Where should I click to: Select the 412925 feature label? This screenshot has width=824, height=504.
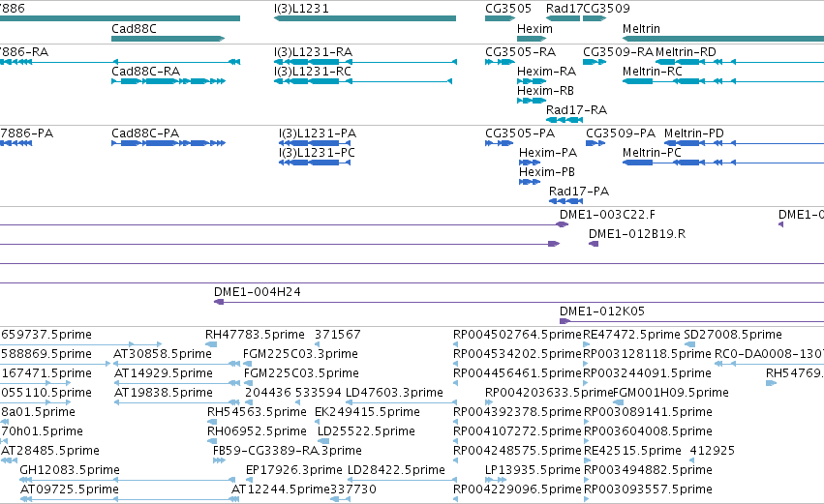coord(713,451)
